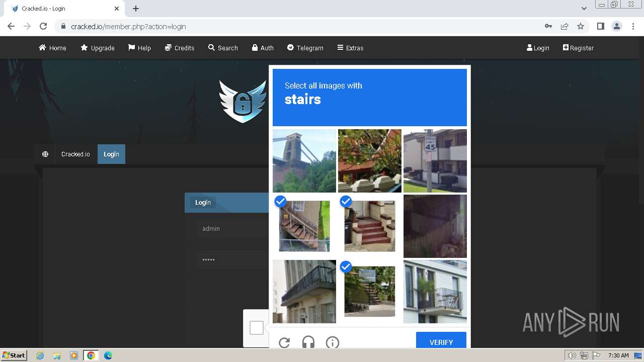Open the browser side panel

pos(600,26)
